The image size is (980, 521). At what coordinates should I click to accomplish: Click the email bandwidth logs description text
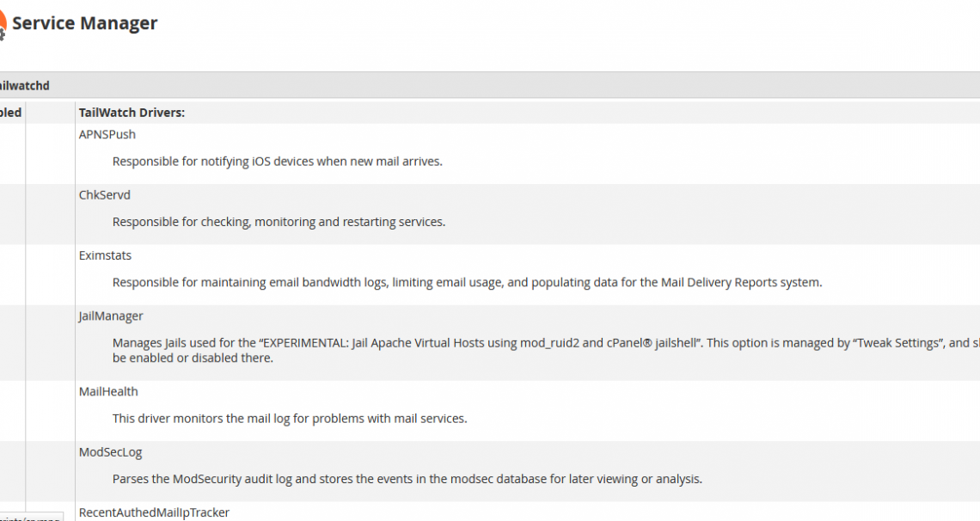tap(468, 282)
